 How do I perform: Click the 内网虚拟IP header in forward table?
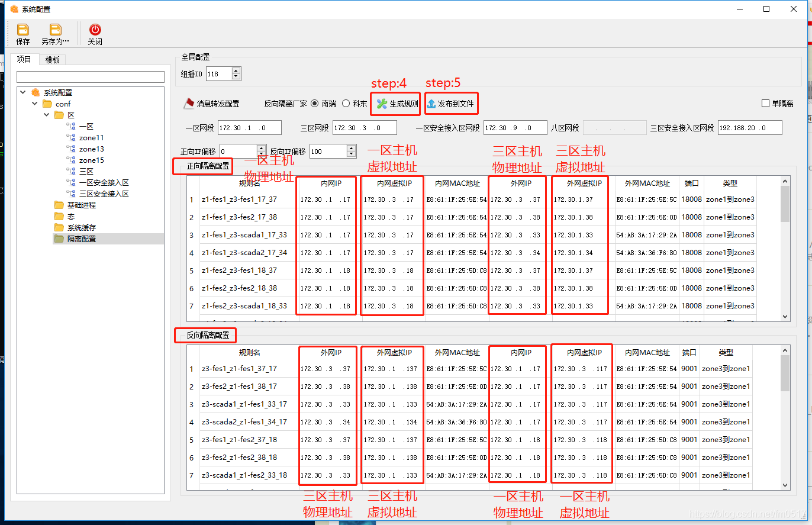(x=394, y=183)
